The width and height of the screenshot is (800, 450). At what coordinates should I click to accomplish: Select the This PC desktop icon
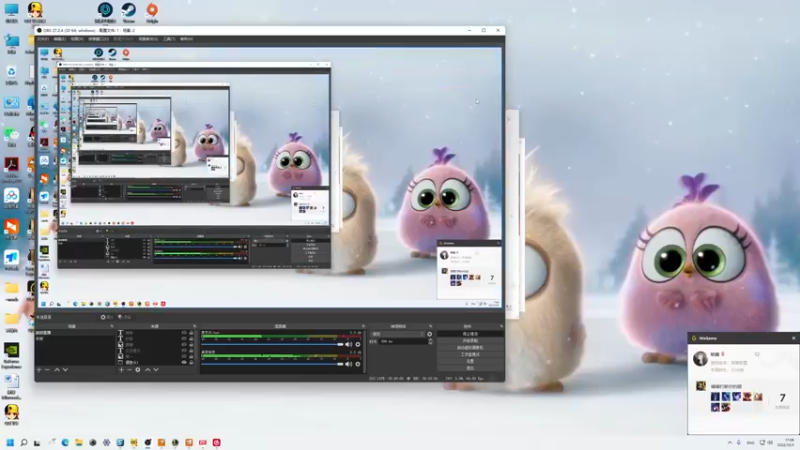click(11, 12)
